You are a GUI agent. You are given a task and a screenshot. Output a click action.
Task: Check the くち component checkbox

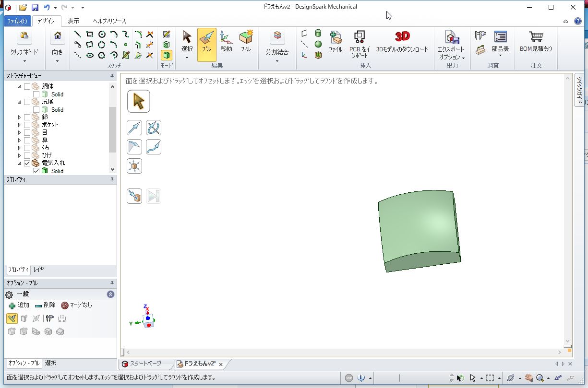pyautogui.click(x=27, y=148)
